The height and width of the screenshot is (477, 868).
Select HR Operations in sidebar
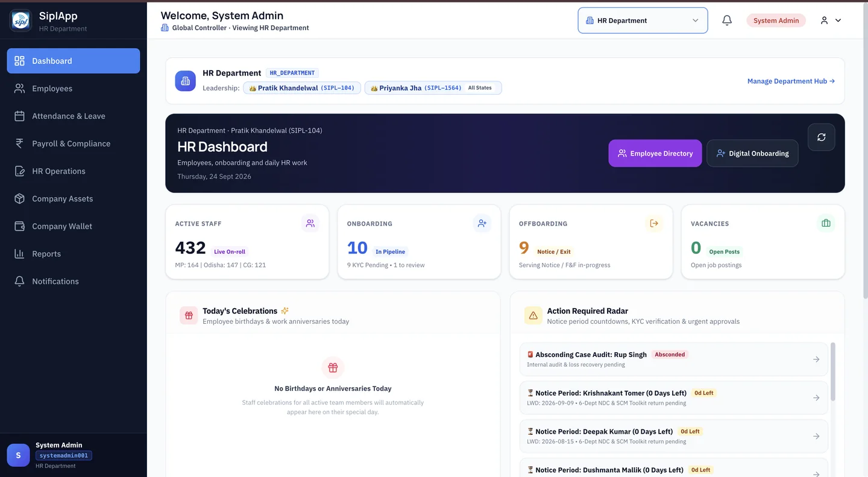[x=74, y=171]
